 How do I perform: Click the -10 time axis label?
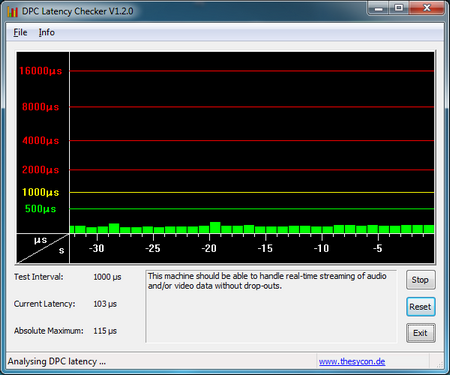point(321,248)
